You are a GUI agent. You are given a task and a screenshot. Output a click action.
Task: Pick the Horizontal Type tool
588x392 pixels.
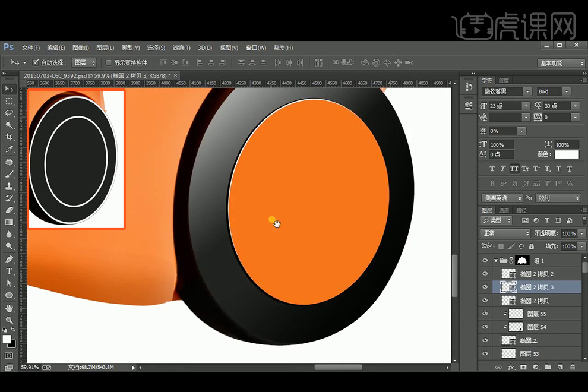[x=9, y=271]
